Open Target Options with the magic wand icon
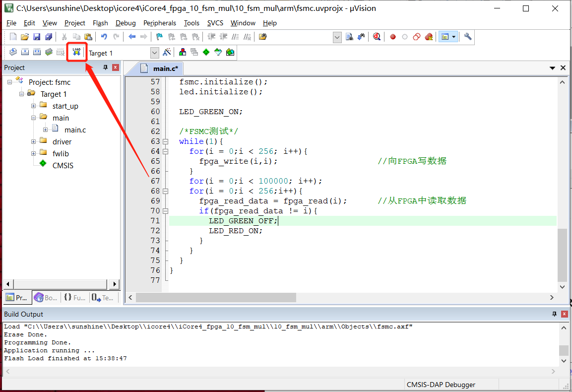 167,52
